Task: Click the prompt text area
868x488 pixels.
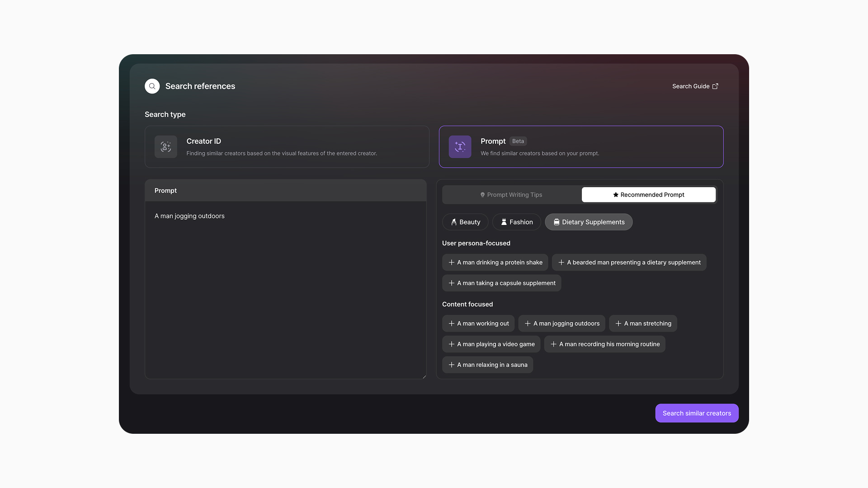Action: point(285,289)
